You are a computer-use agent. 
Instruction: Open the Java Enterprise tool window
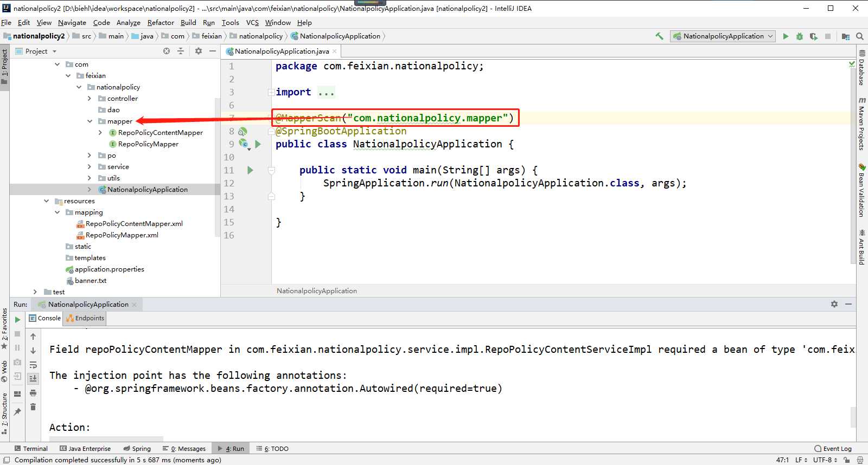pos(85,448)
